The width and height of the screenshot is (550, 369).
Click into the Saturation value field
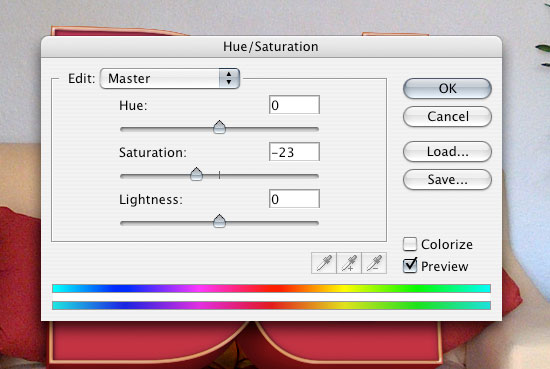(294, 152)
